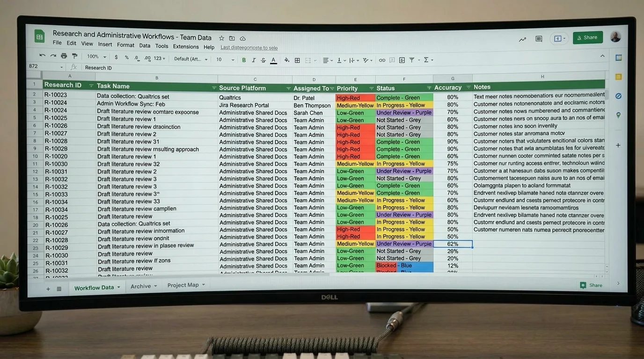Open Maps in the side panel

point(618,115)
